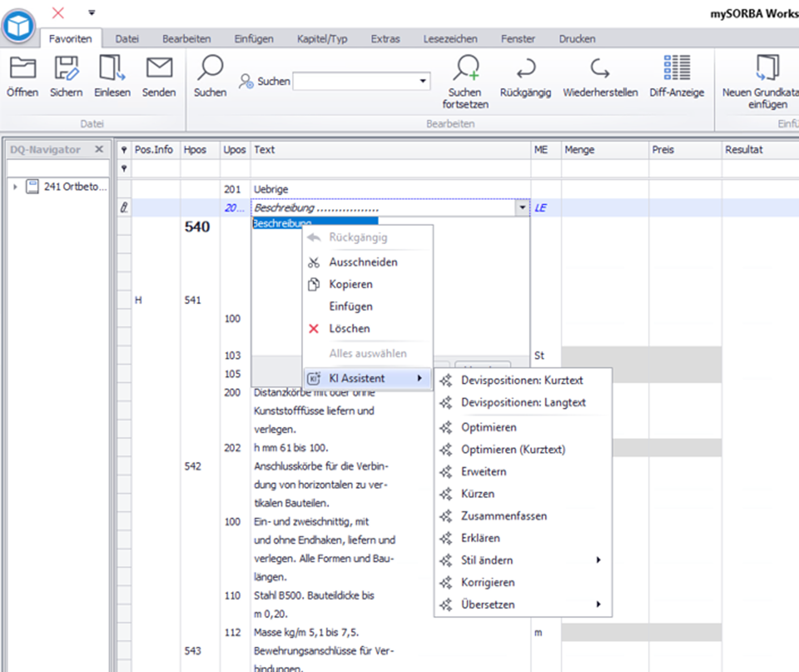Expand the Stil ändern submenu

[598, 560]
